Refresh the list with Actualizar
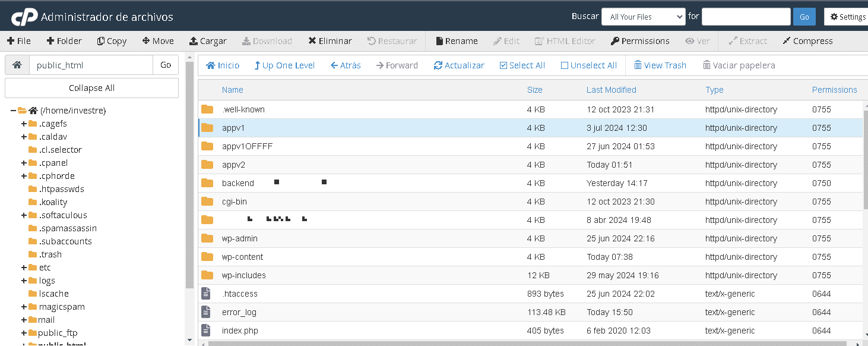The width and height of the screenshot is (868, 346). click(459, 65)
